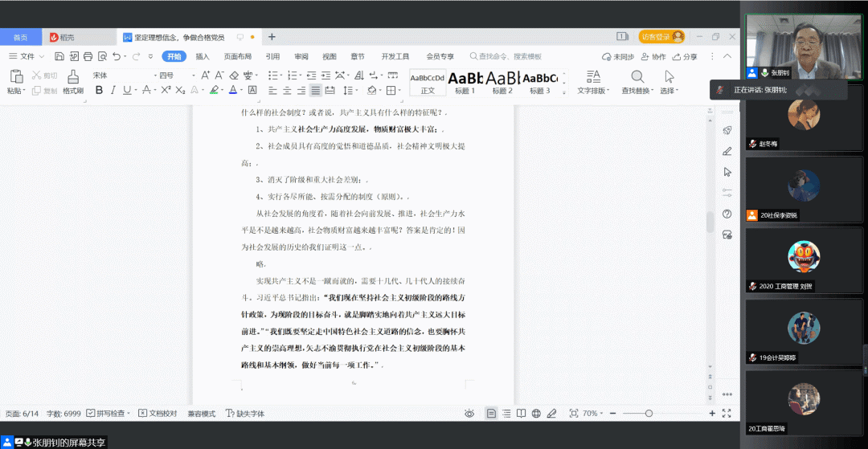Screen dimensions: 868x449
Task: Switch to the 插入 ribbon tab
Action: 203,56
